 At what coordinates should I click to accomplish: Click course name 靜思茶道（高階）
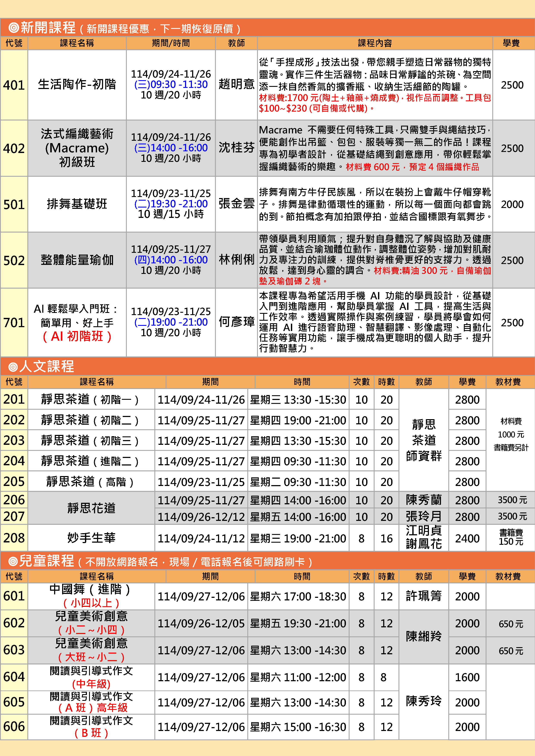pyautogui.click(x=90, y=482)
